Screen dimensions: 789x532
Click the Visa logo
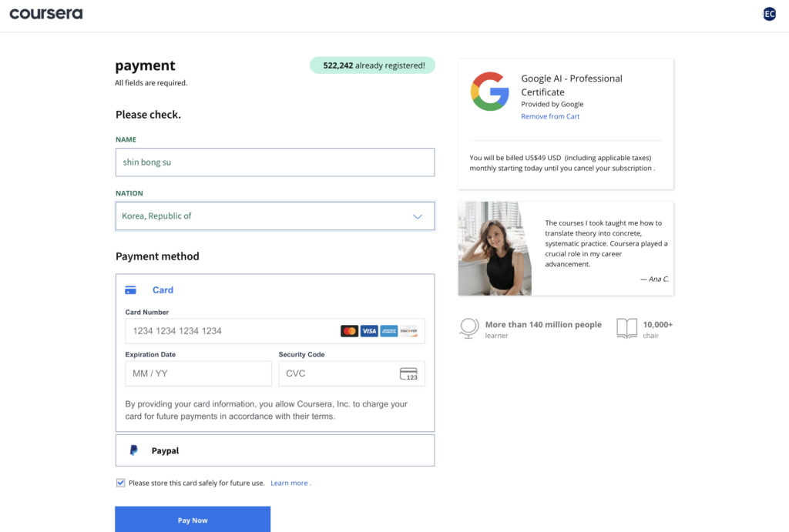point(369,331)
